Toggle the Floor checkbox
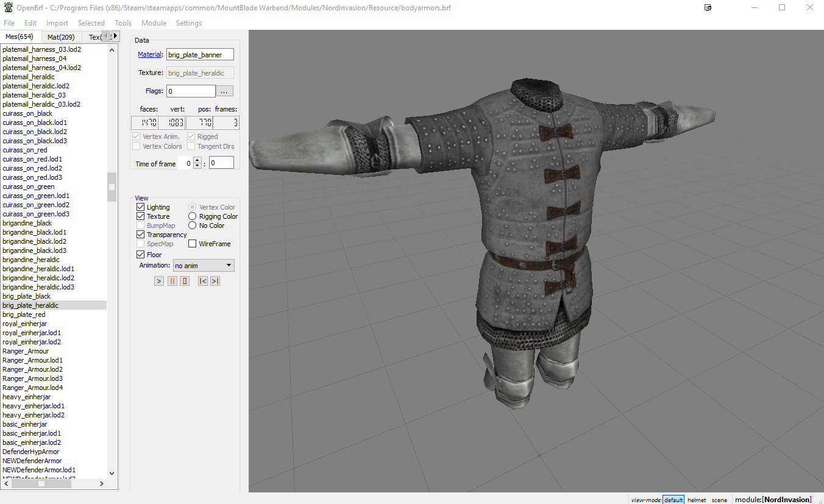 click(141, 255)
